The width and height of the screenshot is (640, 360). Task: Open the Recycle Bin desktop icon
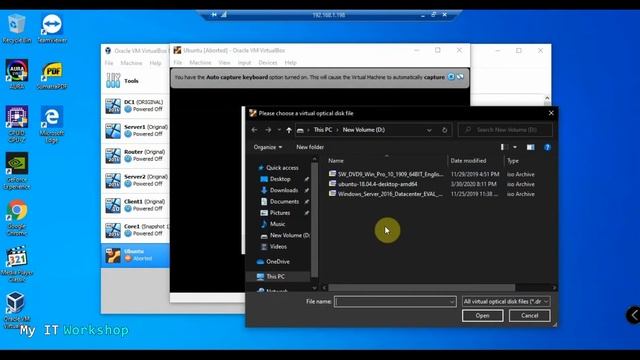tap(16, 28)
